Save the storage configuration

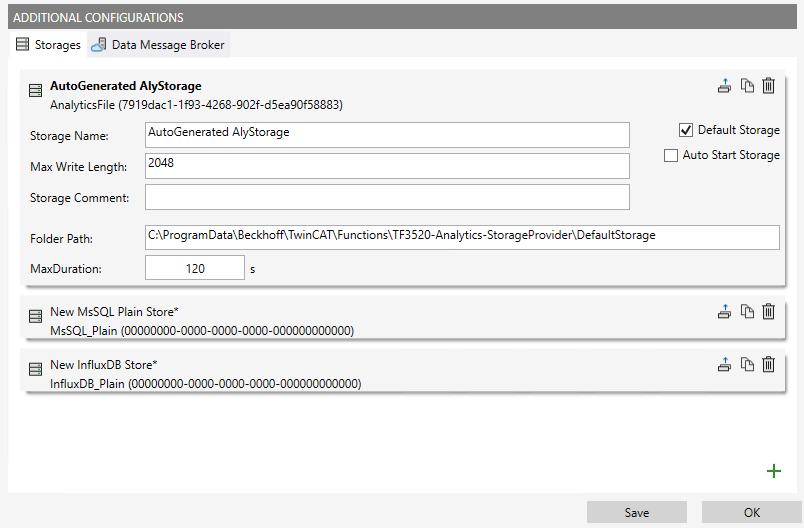(x=637, y=513)
